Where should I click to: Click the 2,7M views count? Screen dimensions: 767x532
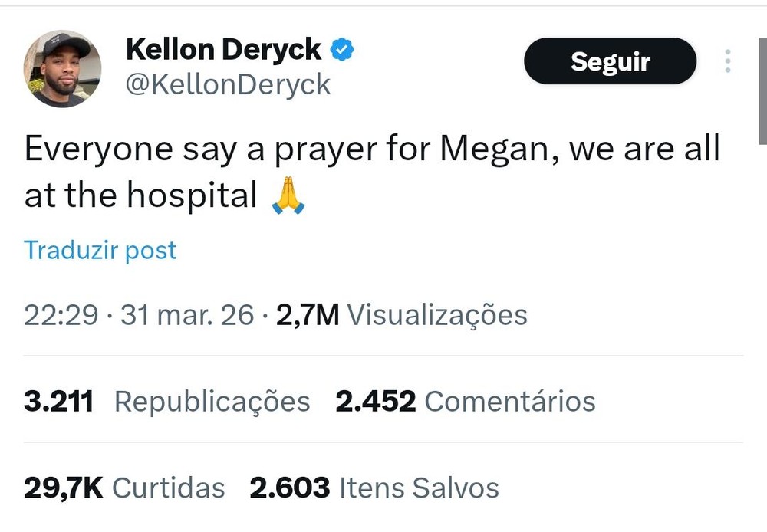point(307,315)
